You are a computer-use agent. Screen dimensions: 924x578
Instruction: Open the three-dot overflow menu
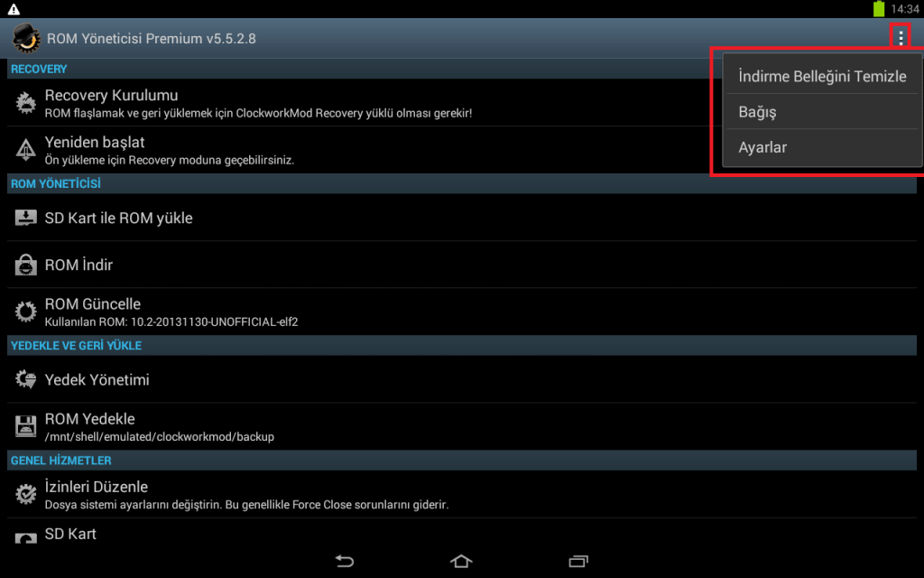(901, 38)
